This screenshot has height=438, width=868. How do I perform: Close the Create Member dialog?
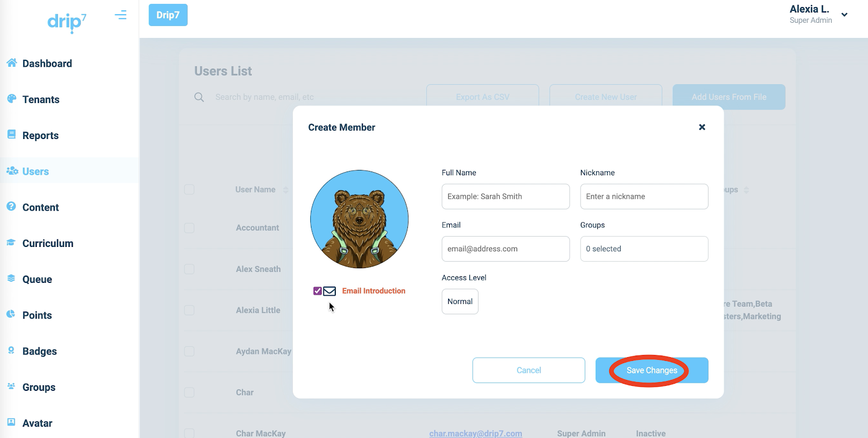coord(702,127)
